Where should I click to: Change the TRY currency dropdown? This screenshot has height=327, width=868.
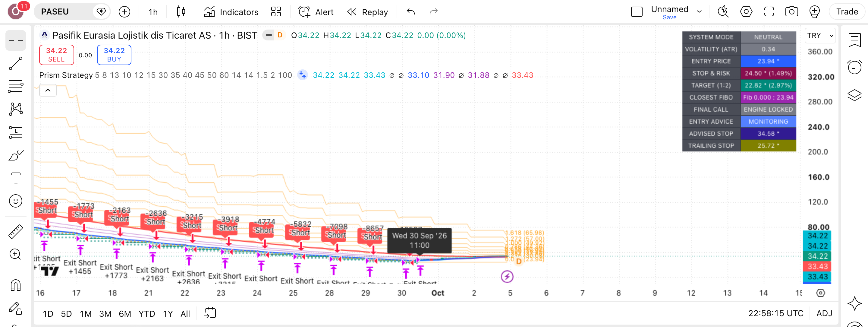click(x=820, y=36)
